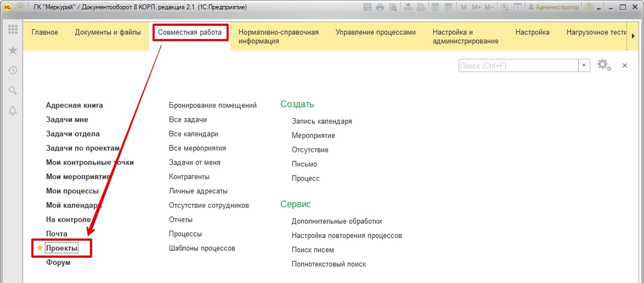Open Favorites star in left sidebar

click(13, 50)
